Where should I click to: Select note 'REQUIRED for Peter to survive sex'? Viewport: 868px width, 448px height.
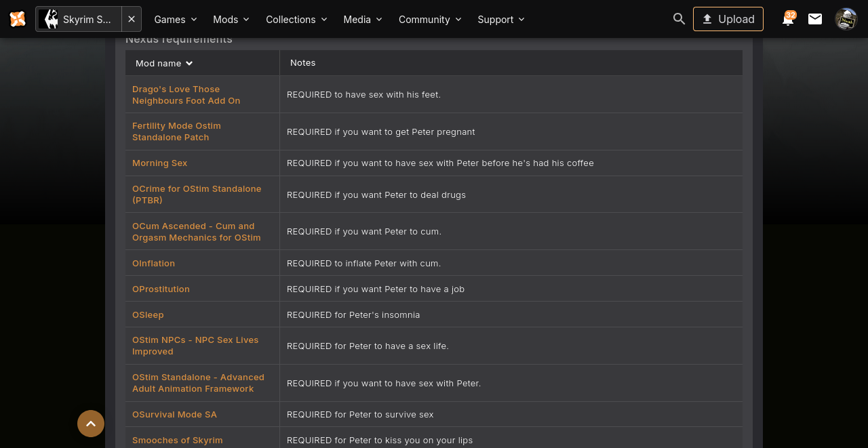pos(360,414)
